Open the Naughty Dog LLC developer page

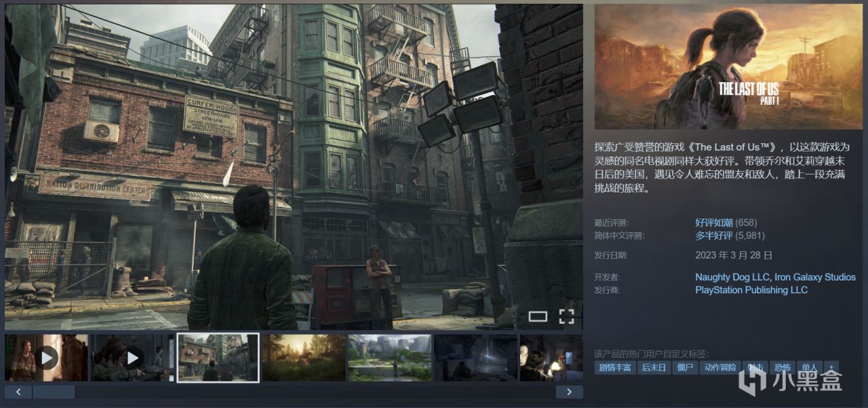[x=732, y=277]
